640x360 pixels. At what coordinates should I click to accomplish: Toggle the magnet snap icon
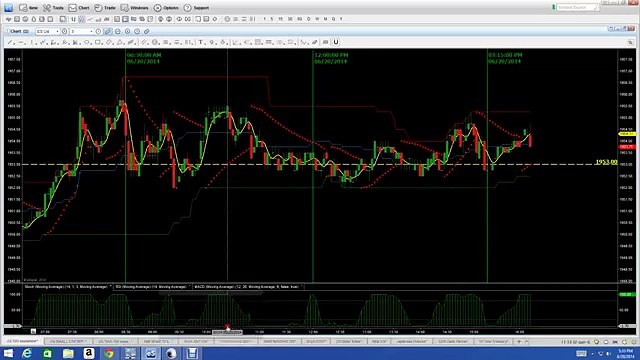pyautogui.click(x=336, y=42)
